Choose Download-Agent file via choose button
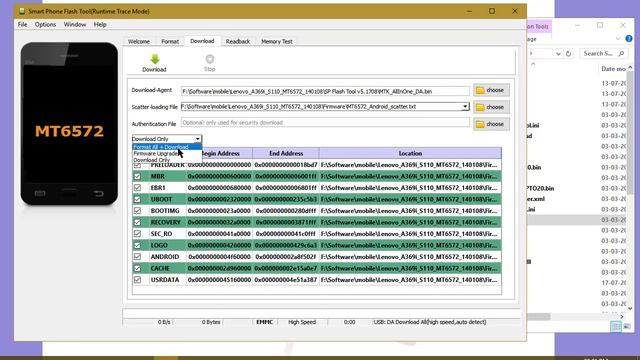 491,90
